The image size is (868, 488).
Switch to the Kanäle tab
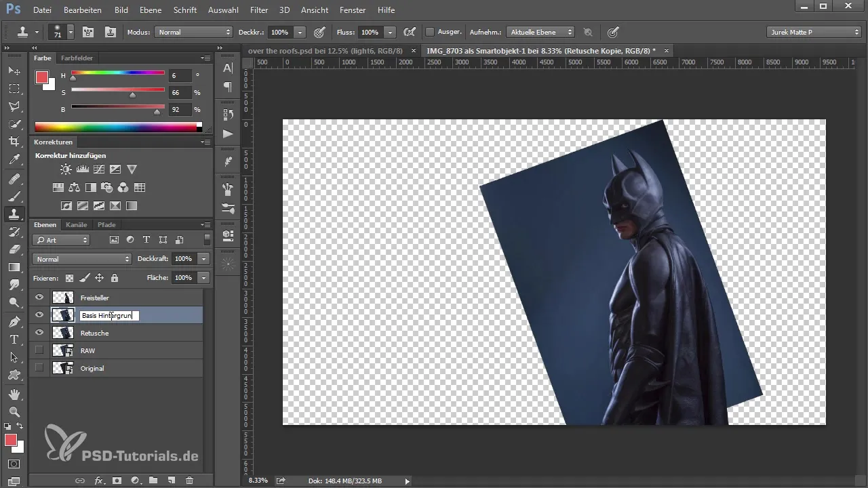coord(77,224)
